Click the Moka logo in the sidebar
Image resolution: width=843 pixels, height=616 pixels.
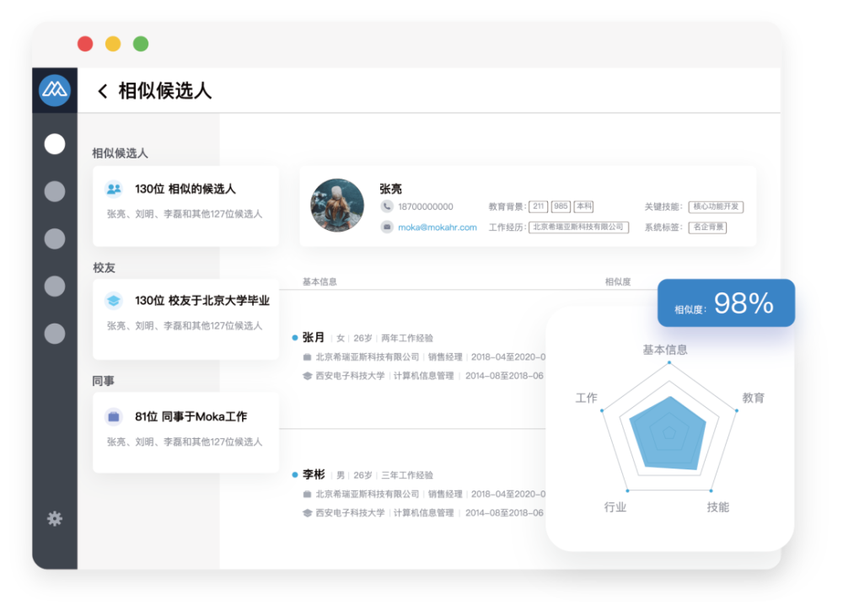coord(54,89)
